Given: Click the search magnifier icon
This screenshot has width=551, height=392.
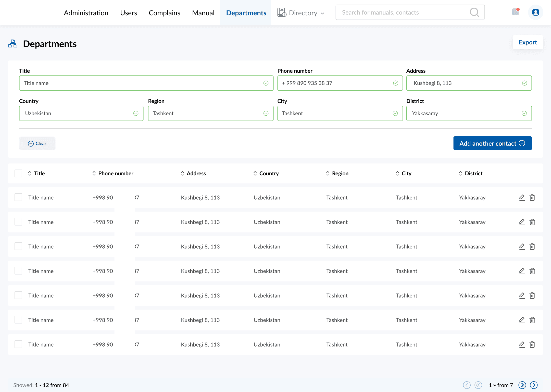Looking at the screenshot, I should pos(474,12).
